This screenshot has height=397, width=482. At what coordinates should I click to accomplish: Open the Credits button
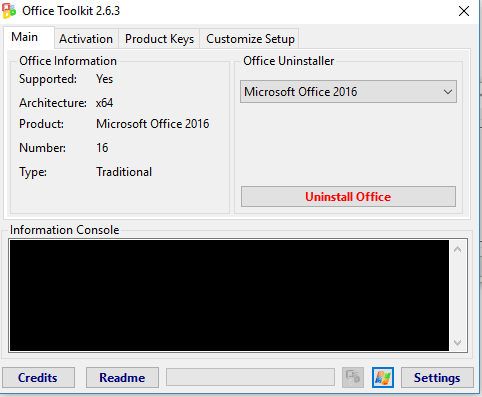pyautogui.click(x=38, y=378)
